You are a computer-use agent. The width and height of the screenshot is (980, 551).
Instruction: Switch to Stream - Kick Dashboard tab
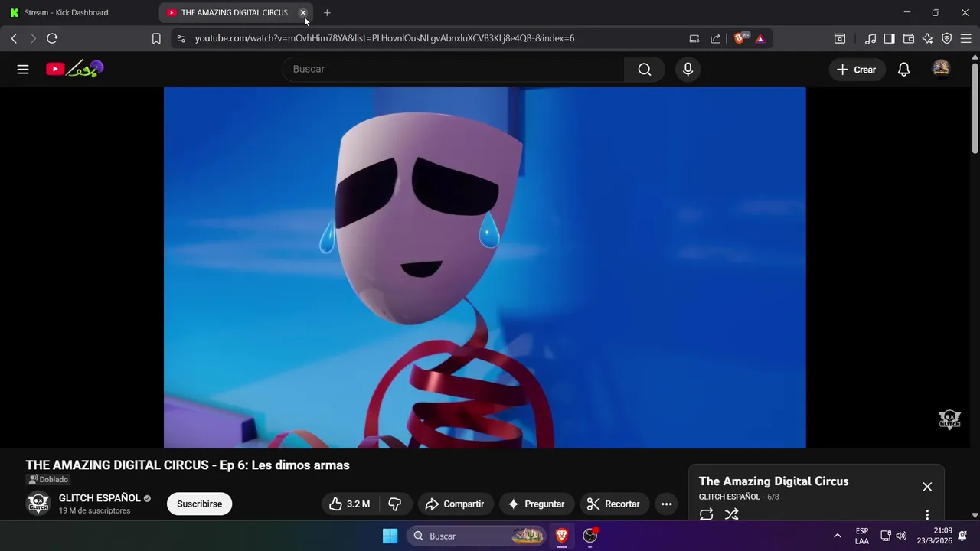click(x=79, y=12)
